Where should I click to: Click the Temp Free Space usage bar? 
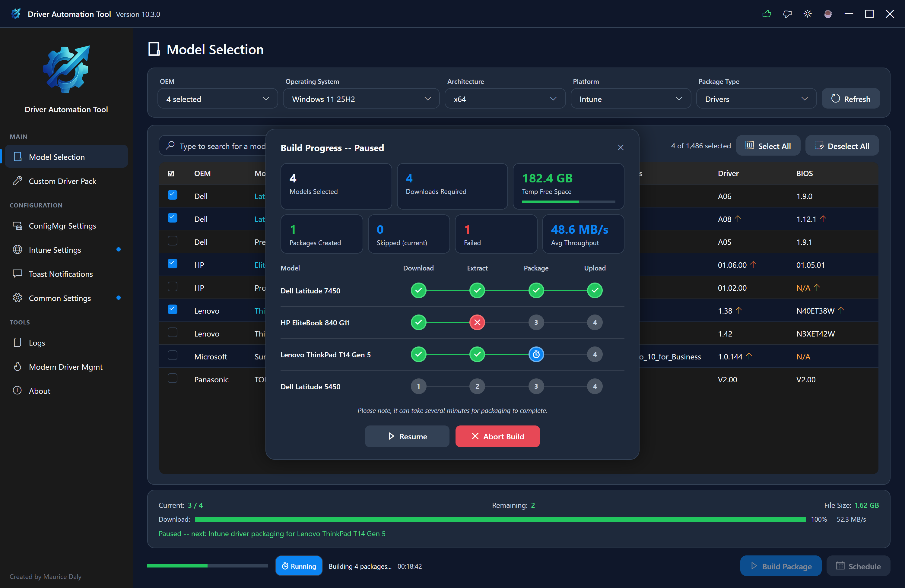tap(568, 202)
